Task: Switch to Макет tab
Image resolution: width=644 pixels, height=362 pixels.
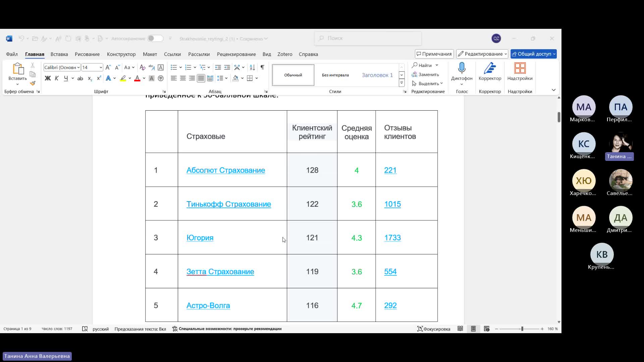Action: [x=150, y=54]
